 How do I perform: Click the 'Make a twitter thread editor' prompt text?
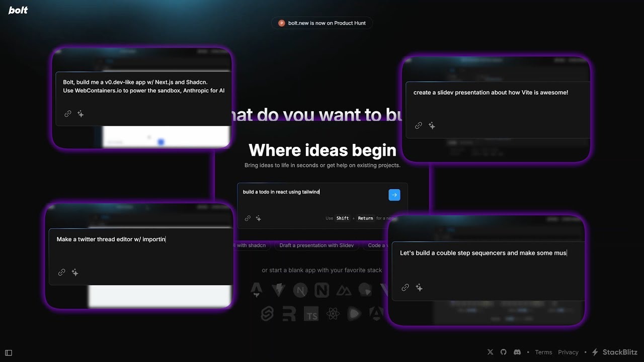111,239
